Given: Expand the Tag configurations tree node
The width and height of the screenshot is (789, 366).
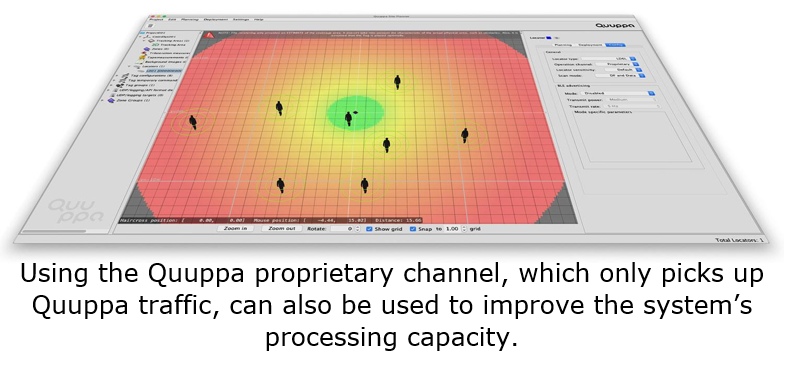Looking at the screenshot, I should pyautogui.click(x=117, y=76).
